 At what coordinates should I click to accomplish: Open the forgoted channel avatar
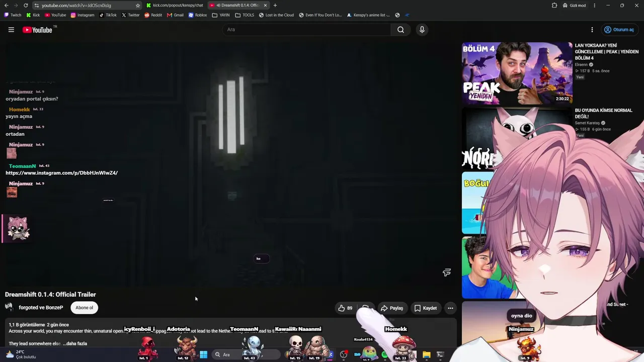point(9,307)
